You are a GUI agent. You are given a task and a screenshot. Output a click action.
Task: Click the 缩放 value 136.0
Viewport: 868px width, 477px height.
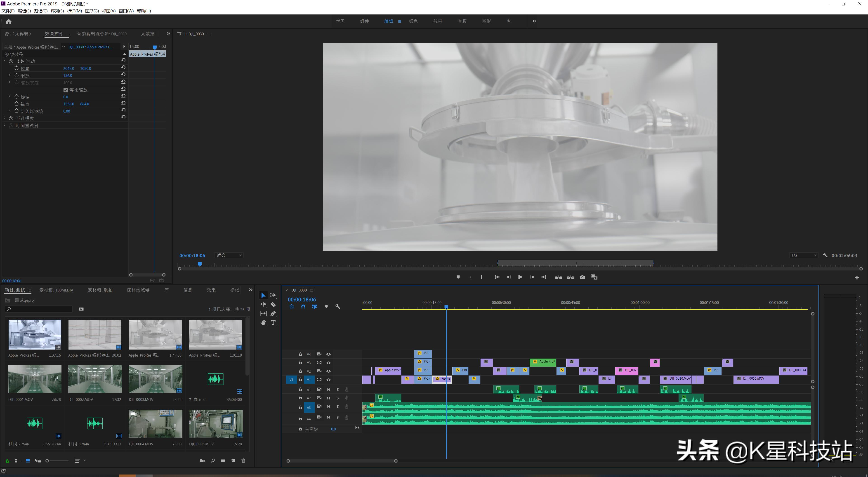pyautogui.click(x=68, y=75)
